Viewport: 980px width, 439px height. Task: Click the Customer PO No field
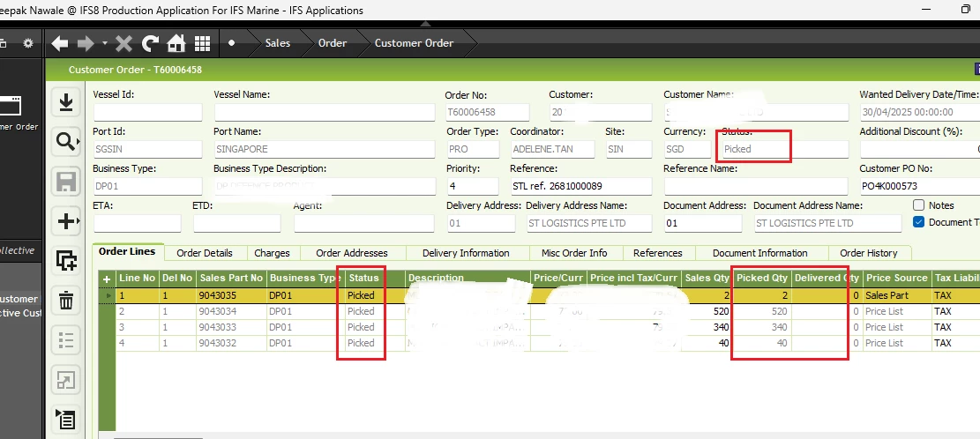coord(917,186)
